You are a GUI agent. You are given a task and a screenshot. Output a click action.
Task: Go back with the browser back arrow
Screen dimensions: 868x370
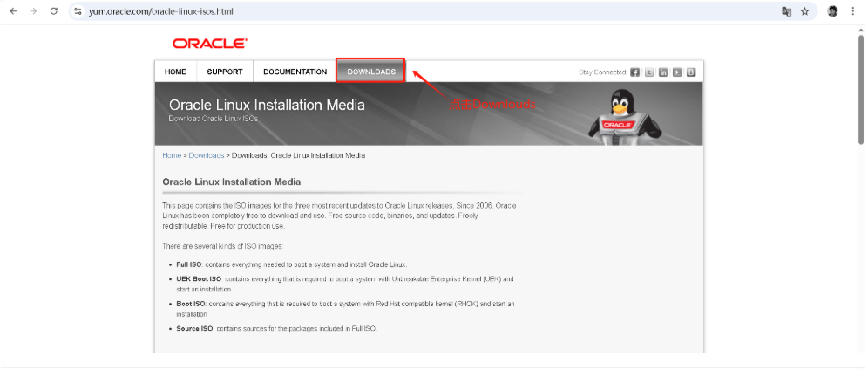[13, 11]
